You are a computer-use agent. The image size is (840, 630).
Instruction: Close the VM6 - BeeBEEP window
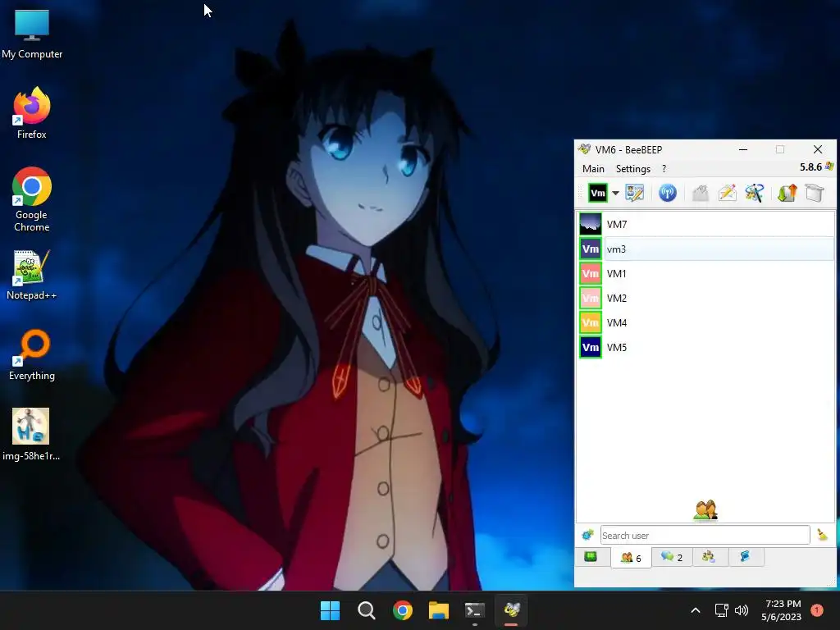(x=818, y=149)
